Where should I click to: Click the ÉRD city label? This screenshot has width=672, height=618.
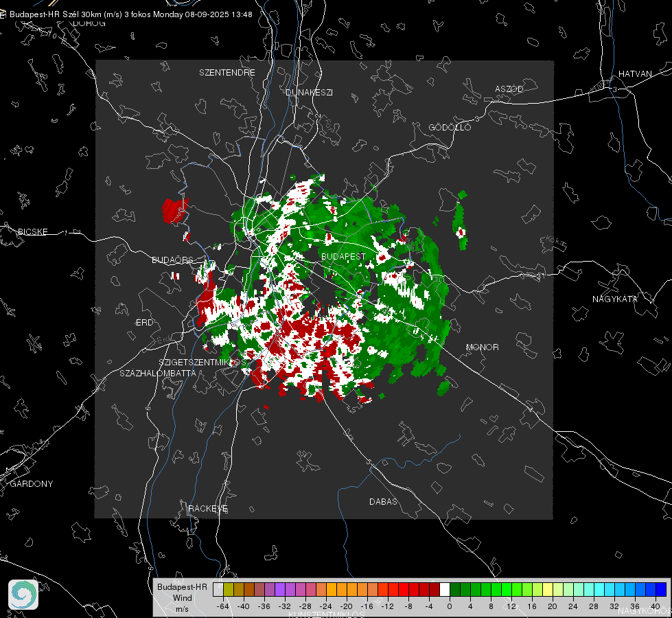tap(144, 323)
